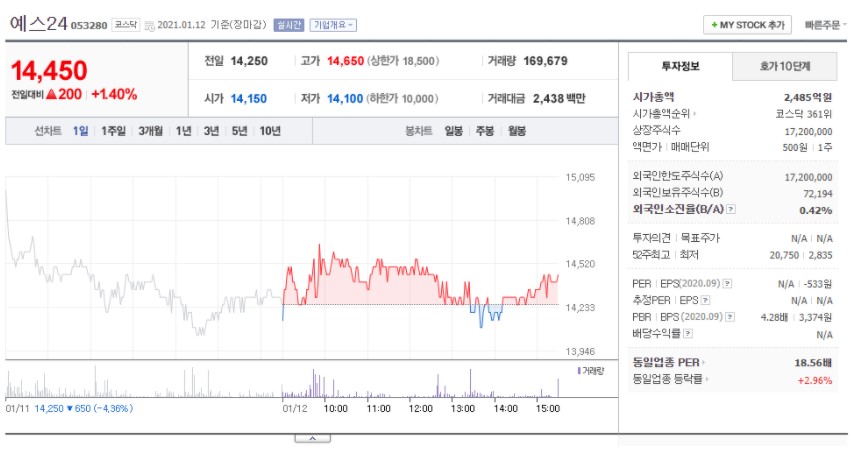
Task: Collapse the chart panel with bottom arrow
Action: pyautogui.click(x=313, y=438)
